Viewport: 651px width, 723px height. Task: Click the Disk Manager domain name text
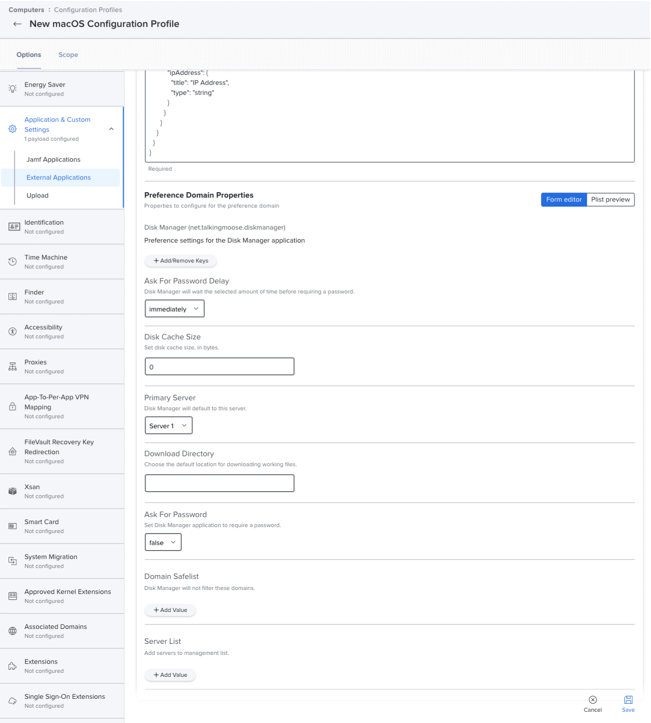215,227
